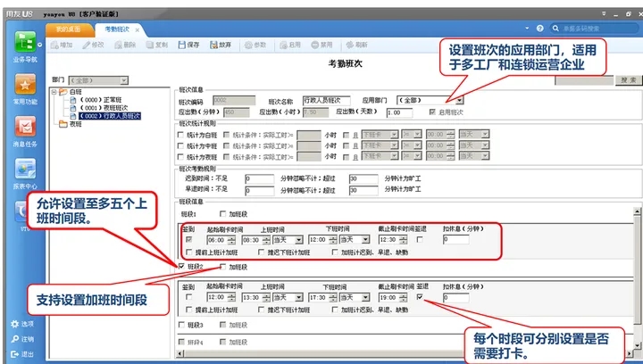Open the 消息任务 sidebar icon

(x=25, y=126)
